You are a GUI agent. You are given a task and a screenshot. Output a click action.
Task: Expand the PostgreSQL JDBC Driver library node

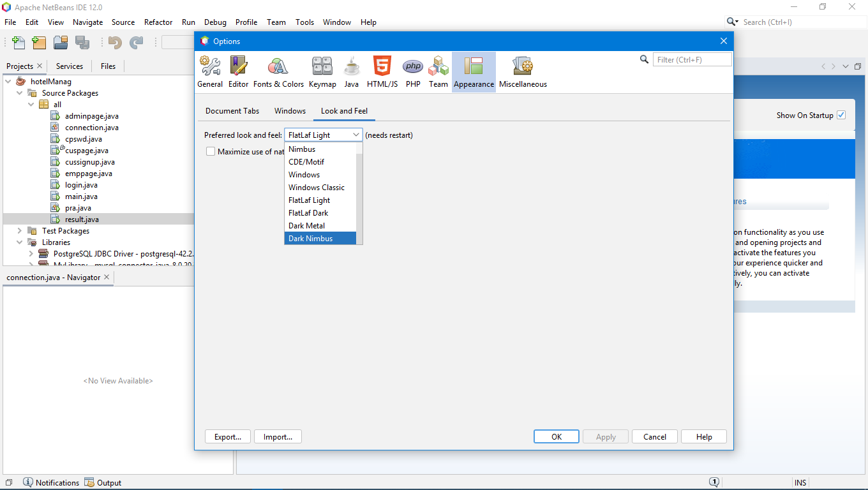pos(31,254)
